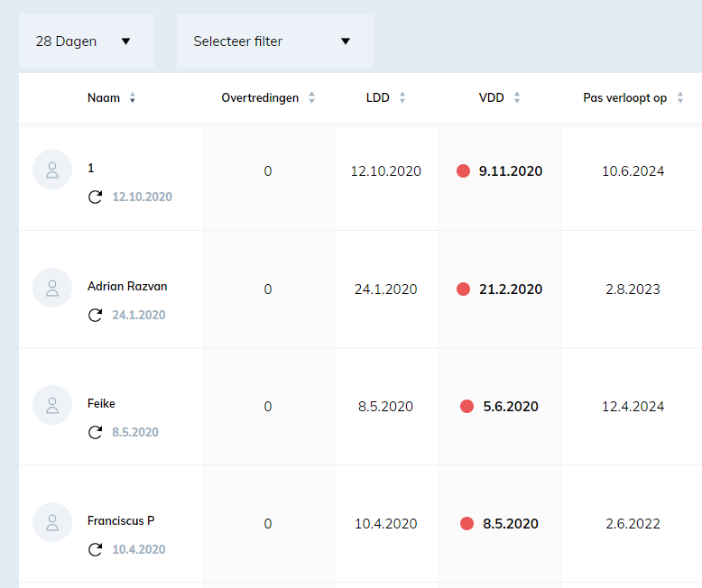Click the refresh icon under Feike
This screenshot has height=588, width=702.
pos(95,432)
